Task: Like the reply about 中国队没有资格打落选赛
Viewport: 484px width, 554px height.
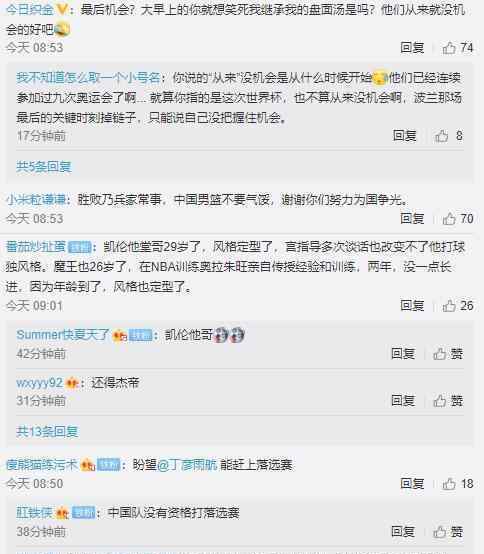Action: pos(448,532)
